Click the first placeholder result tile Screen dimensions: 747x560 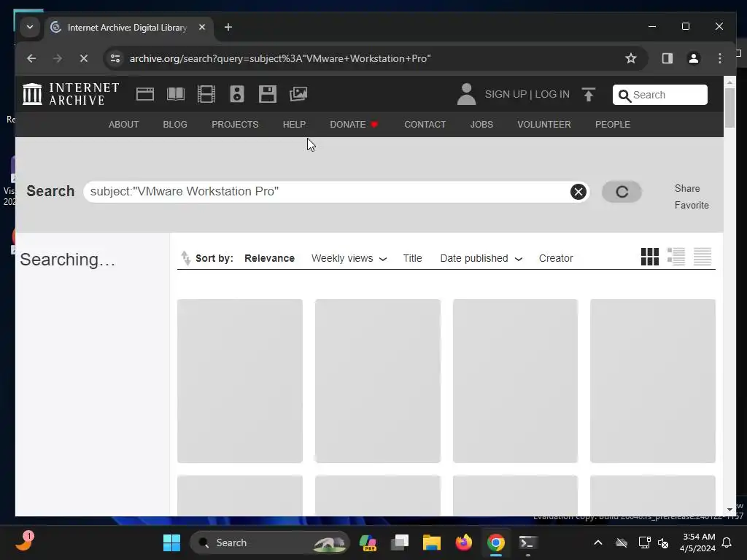[x=239, y=381]
